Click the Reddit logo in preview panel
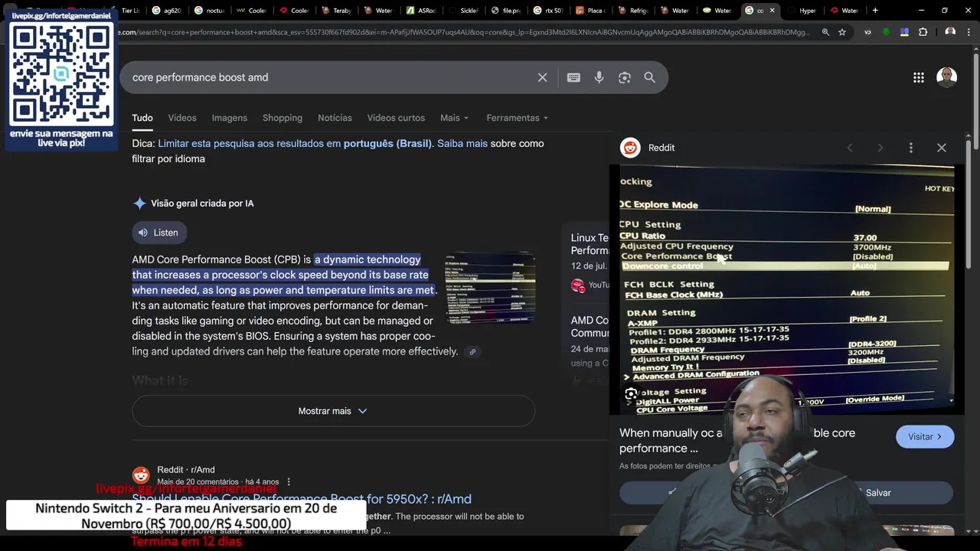This screenshot has height=551, width=980. click(x=630, y=148)
